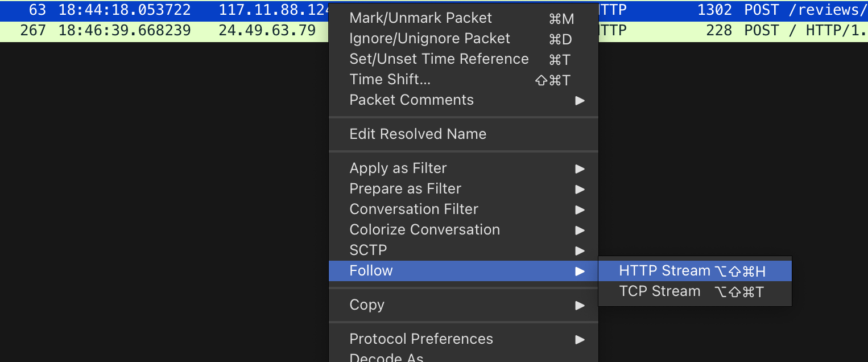
Task: Expand Colorize Conversation submenu
Action: point(424,230)
